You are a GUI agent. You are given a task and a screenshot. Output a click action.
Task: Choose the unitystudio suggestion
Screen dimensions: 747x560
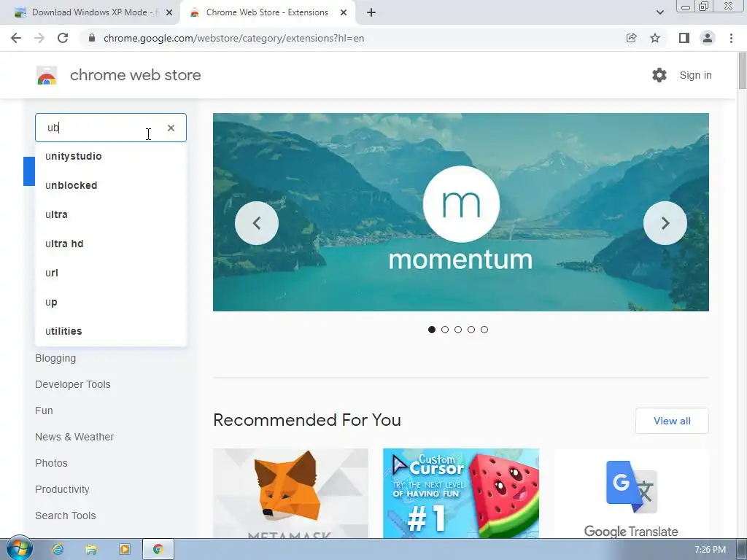pos(111,156)
